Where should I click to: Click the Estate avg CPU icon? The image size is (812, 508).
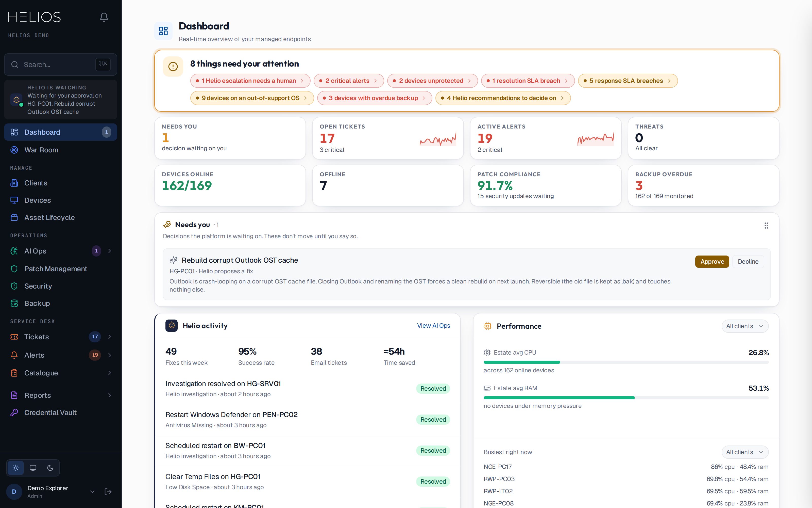(x=487, y=353)
